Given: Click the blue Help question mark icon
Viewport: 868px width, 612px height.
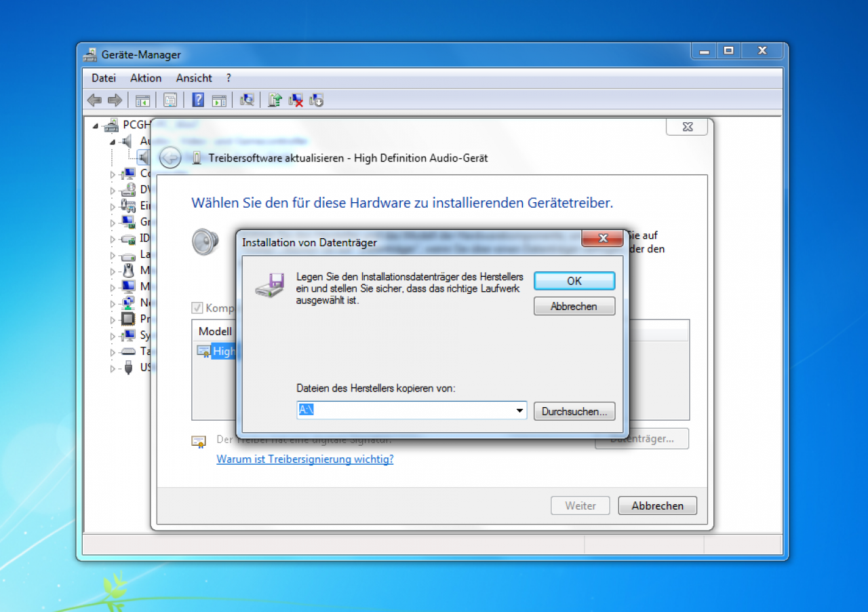Looking at the screenshot, I should [198, 100].
